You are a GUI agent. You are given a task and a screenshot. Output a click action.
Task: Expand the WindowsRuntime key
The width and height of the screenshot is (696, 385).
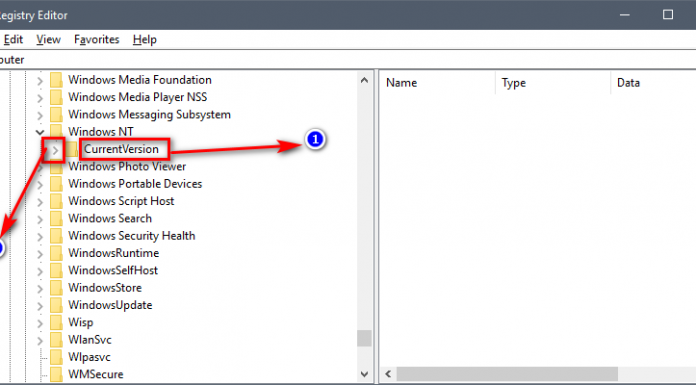pyautogui.click(x=40, y=254)
